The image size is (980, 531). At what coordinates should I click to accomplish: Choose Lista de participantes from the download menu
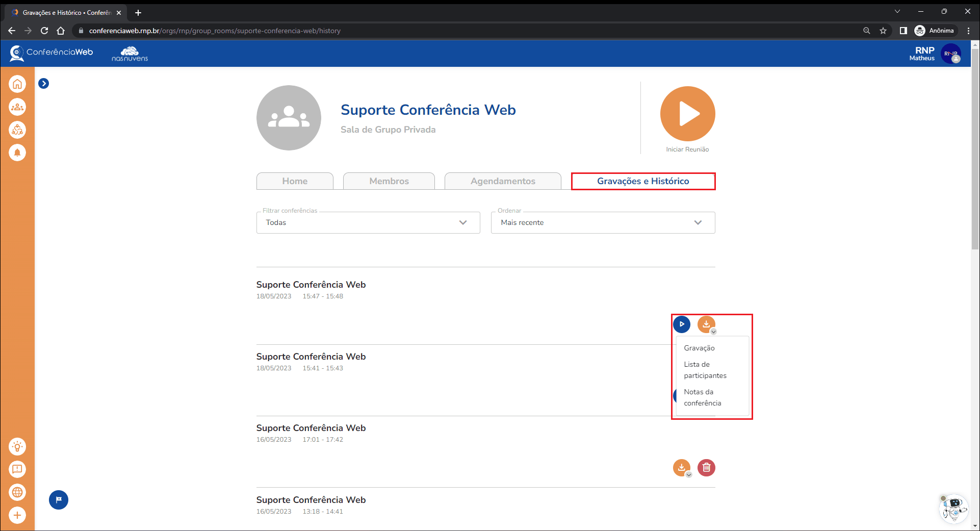click(x=705, y=370)
